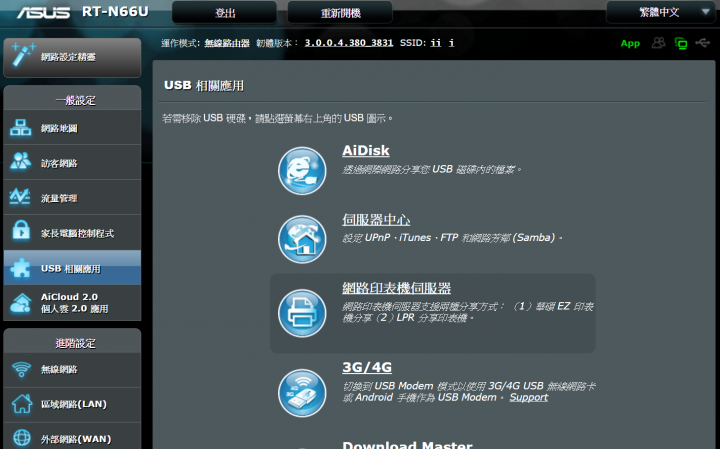This screenshot has width=720, height=449.
Task: Open the AiDisk title link
Action: [x=366, y=151]
